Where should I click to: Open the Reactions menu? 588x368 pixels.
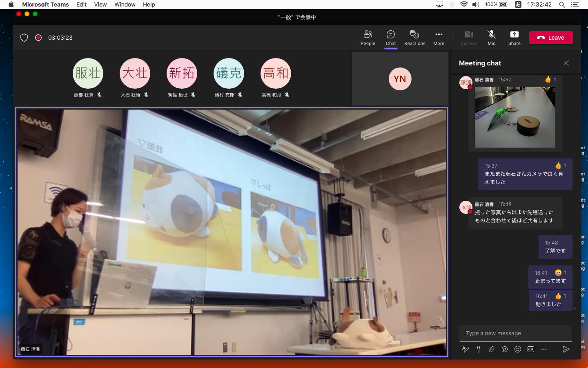click(x=414, y=38)
